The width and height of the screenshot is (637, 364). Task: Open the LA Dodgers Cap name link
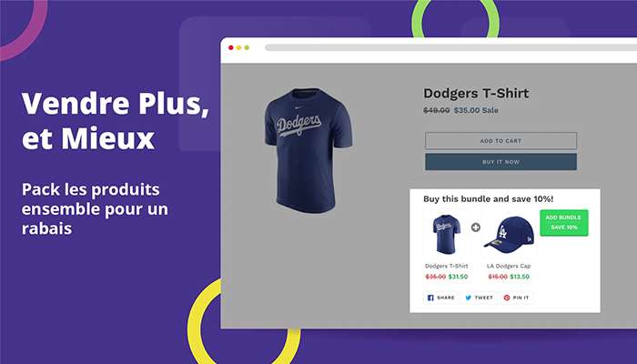click(509, 266)
